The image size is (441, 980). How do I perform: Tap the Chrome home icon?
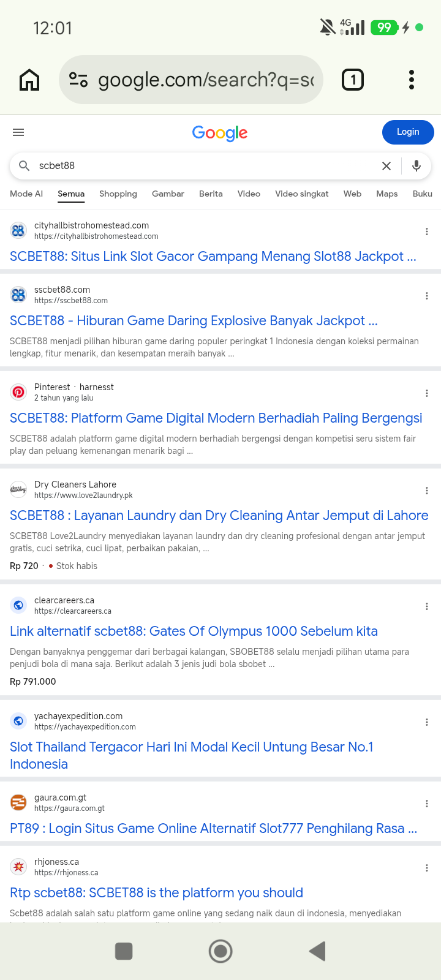pos(29,80)
